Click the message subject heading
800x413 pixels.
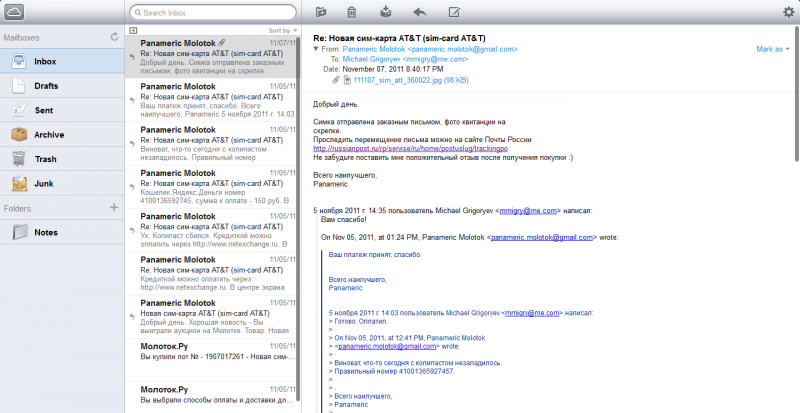coord(399,38)
